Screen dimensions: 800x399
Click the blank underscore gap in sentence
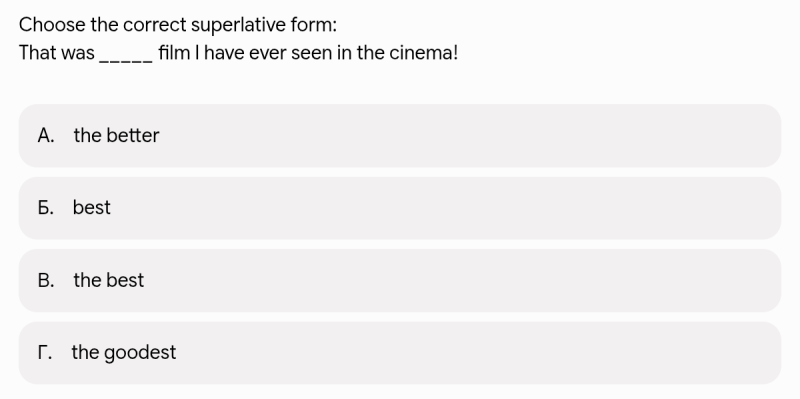(x=126, y=57)
